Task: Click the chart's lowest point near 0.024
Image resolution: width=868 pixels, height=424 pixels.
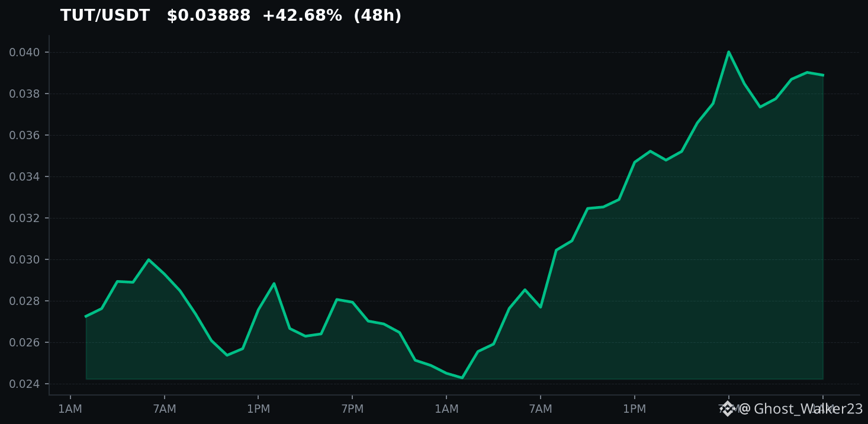Action: [462, 377]
